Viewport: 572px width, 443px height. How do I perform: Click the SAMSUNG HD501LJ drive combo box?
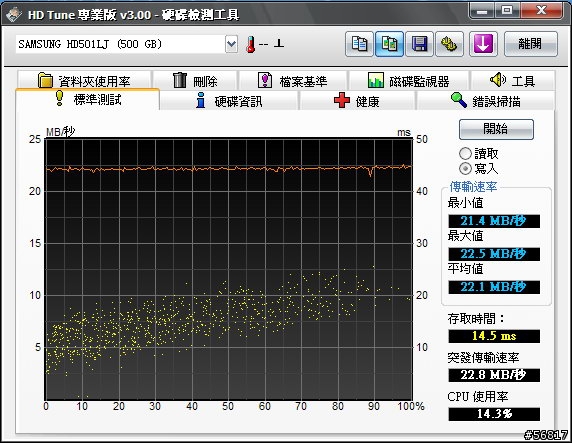[127, 44]
